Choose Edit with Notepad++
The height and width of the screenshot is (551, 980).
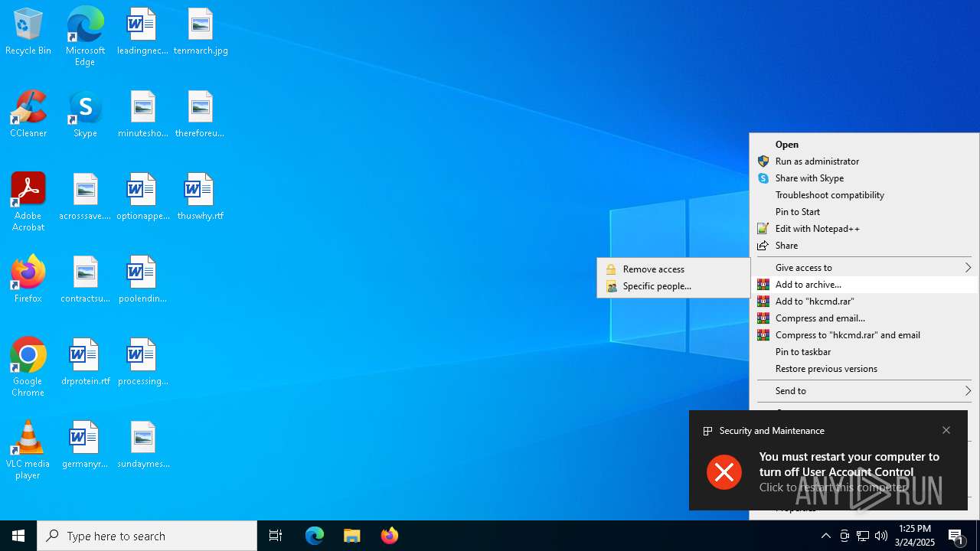coord(864,229)
